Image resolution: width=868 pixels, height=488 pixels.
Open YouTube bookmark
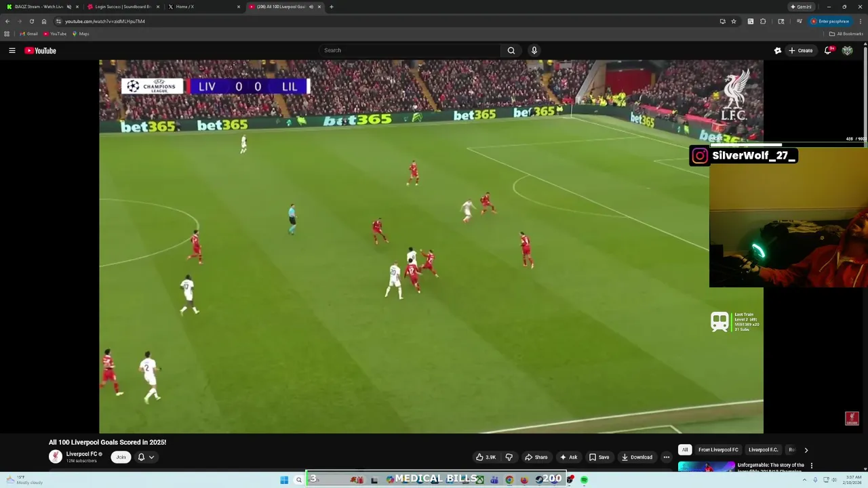pos(55,34)
